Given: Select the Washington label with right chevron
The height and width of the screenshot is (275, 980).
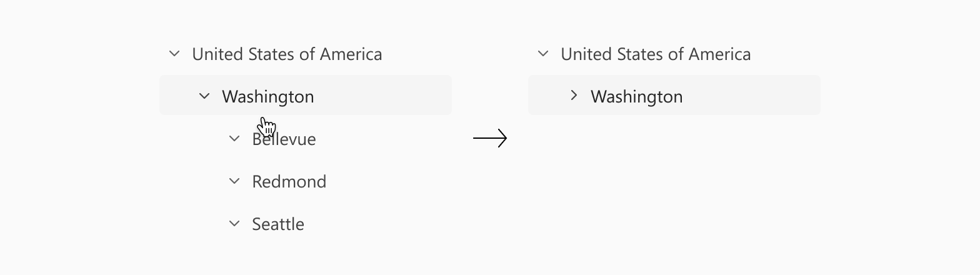Looking at the screenshot, I should 637,96.
